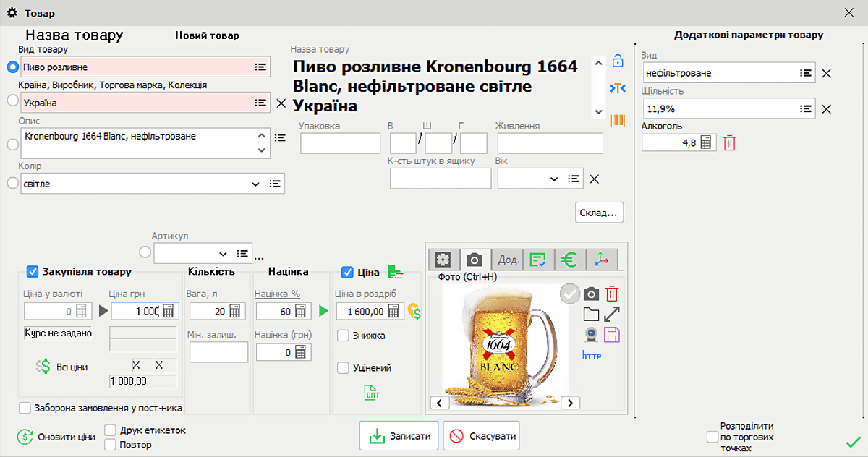This screenshot has height=457, width=868.
Task: Open the Склад... dialog
Action: pos(599,212)
